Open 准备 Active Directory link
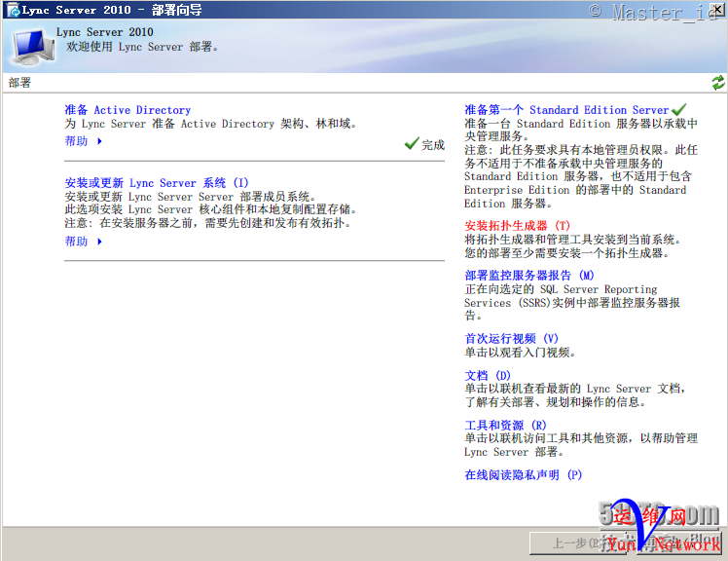This screenshot has height=561, width=728. (x=127, y=110)
